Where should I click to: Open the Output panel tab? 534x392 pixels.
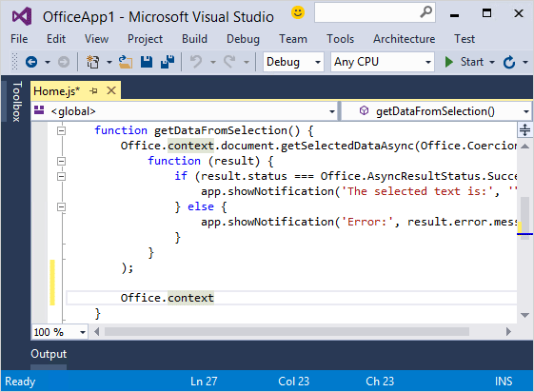[x=49, y=354]
